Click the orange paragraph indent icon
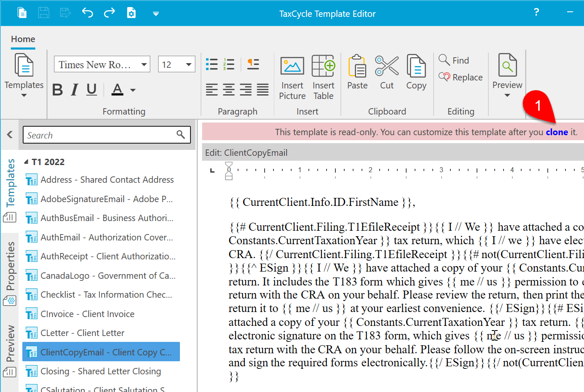 253,64
